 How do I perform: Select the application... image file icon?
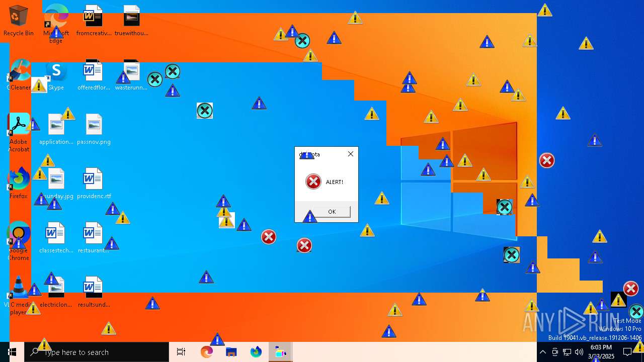click(56, 129)
